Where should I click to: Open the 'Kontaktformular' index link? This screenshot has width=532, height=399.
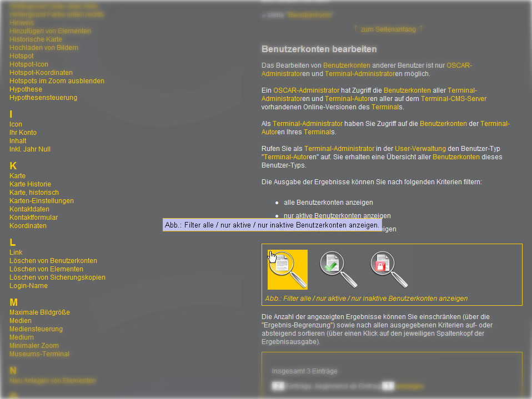33,218
